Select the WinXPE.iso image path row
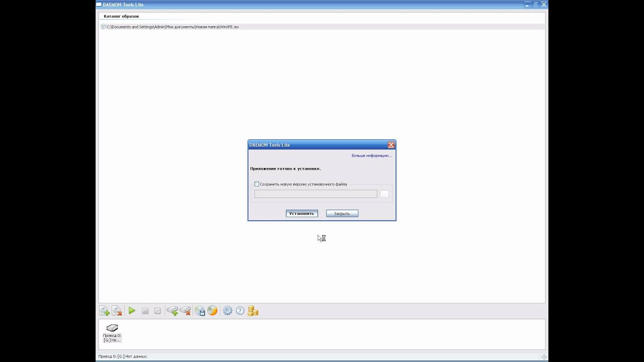The image size is (644, 362). pos(322,27)
